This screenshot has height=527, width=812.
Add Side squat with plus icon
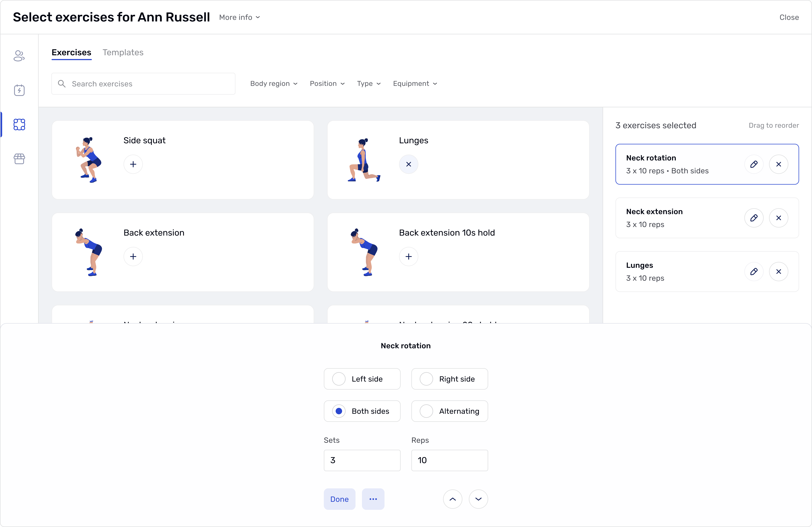133,164
